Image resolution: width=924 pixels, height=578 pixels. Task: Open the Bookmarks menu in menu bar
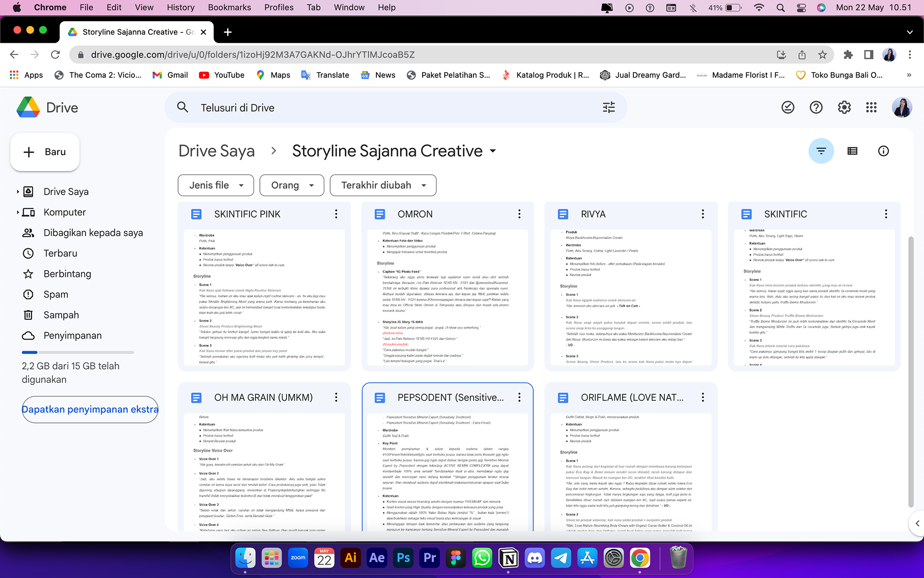coord(229,7)
